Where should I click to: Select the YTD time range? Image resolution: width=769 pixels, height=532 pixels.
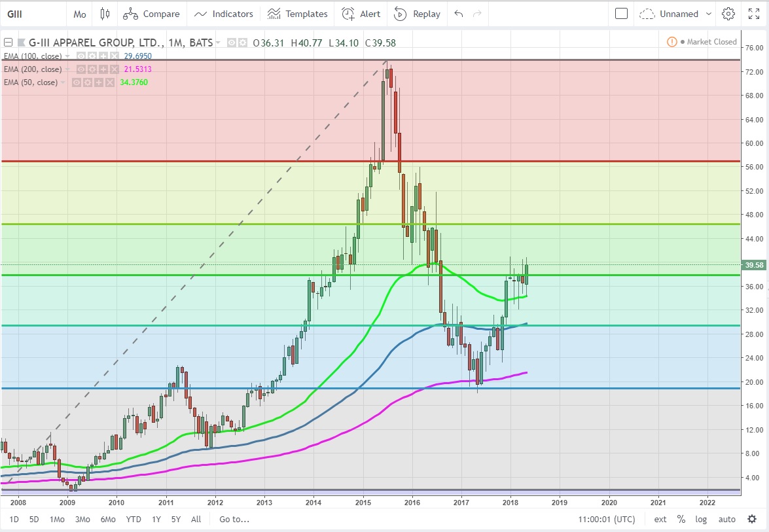click(x=134, y=519)
